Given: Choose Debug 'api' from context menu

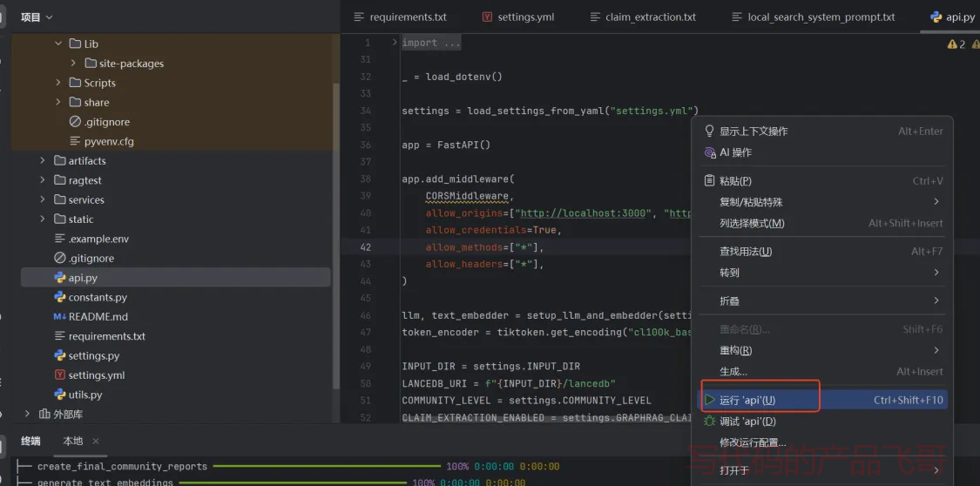Looking at the screenshot, I should 822,421.
